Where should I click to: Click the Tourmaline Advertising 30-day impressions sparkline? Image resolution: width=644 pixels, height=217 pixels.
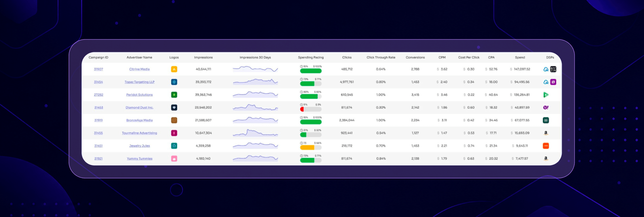point(255,133)
